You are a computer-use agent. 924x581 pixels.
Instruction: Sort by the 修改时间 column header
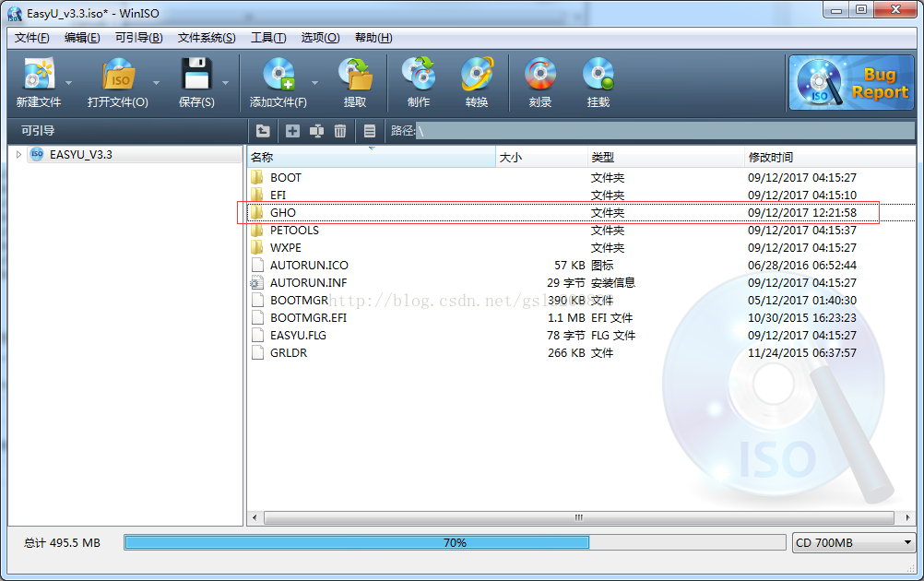[830, 158]
